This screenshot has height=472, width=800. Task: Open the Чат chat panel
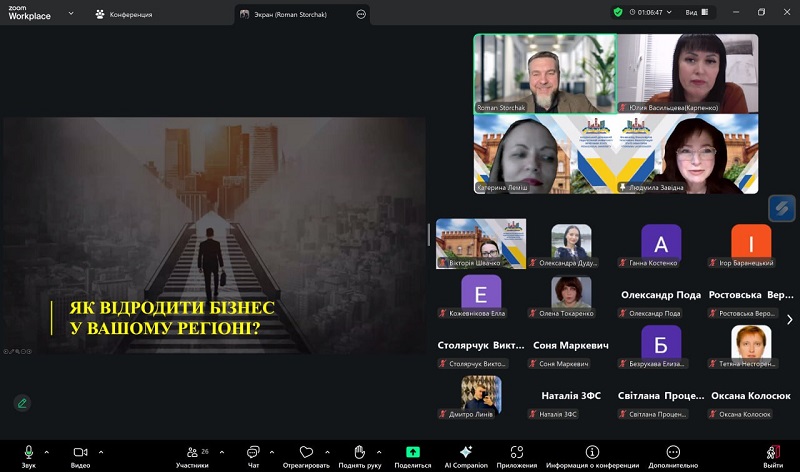253,454
